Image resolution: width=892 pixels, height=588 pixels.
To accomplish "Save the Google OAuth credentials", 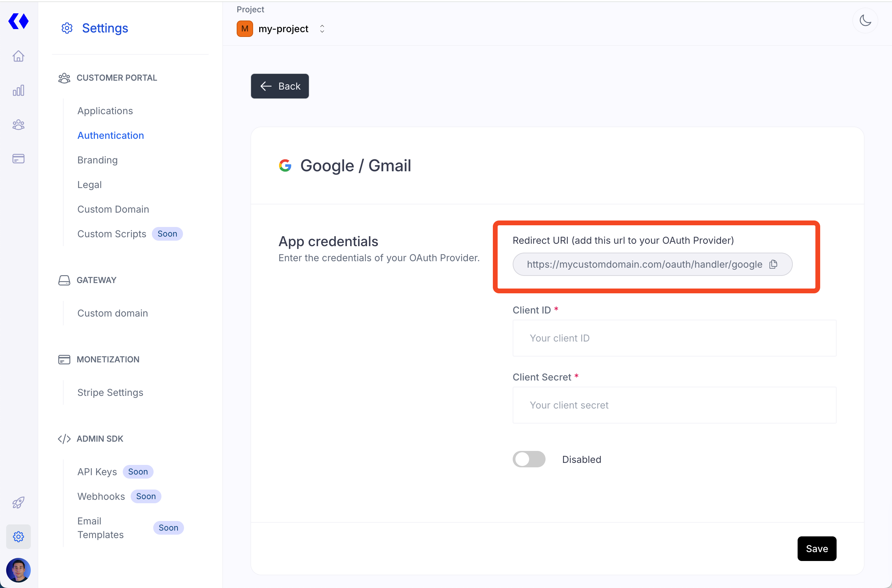I will pos(817,549).
